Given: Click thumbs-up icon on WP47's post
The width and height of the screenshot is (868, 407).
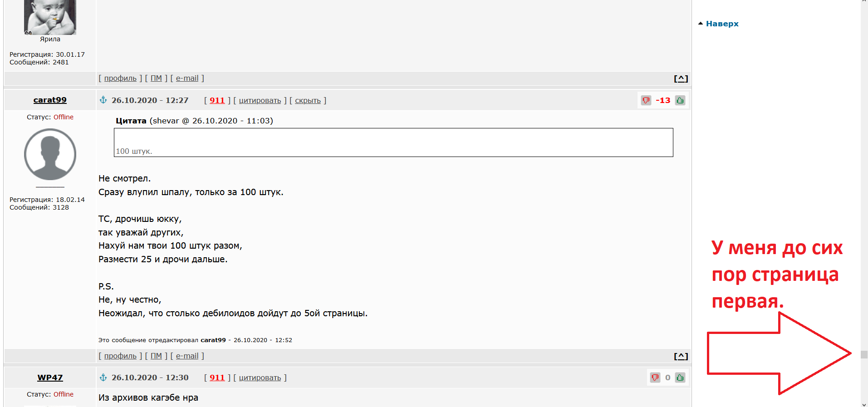Looking at the screenshot, I should [680, 378].
